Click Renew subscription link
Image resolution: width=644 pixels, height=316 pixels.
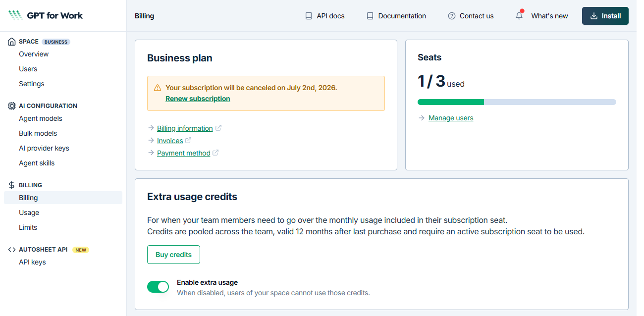coord(198,99)
